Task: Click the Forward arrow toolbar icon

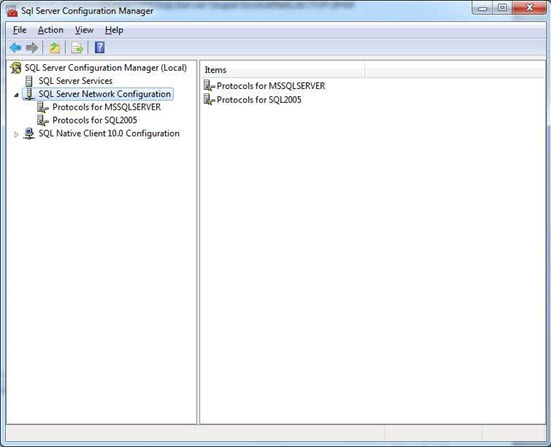Action: point(32,47)
